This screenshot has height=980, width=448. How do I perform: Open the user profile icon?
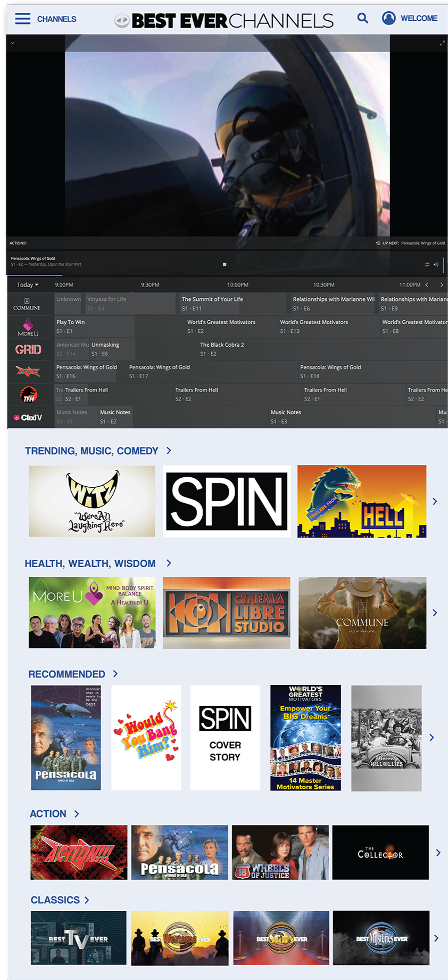coord(389,18)
